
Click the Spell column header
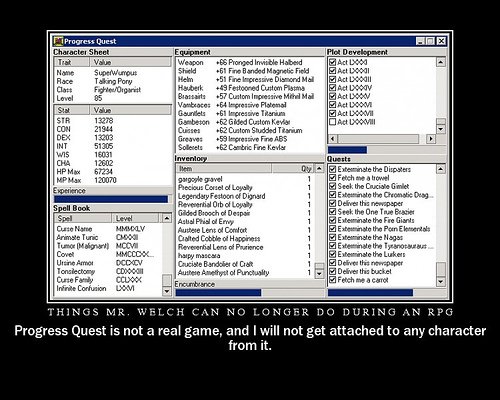pos(83,218)
